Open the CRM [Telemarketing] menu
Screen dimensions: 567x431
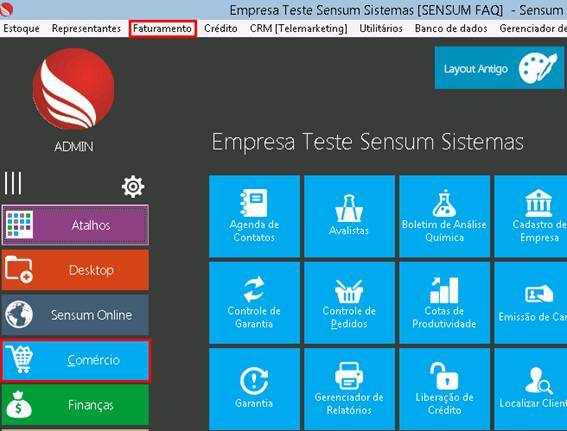[298, 29]
